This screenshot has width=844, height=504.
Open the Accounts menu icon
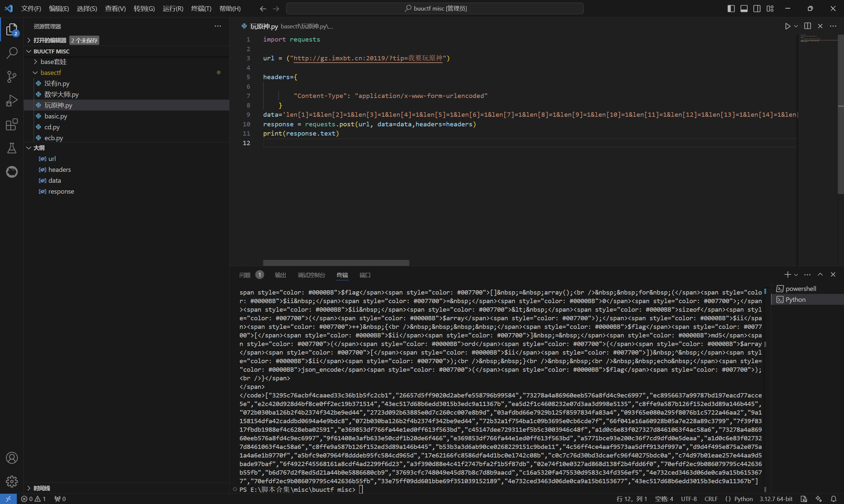pos(12,458)
